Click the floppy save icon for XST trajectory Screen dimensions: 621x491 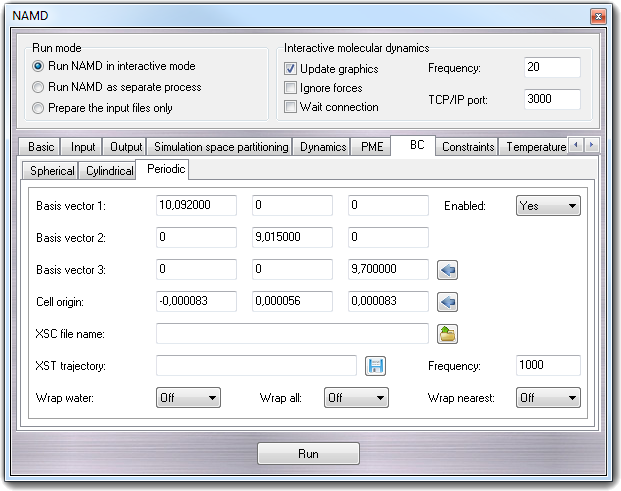pos(375,366)
